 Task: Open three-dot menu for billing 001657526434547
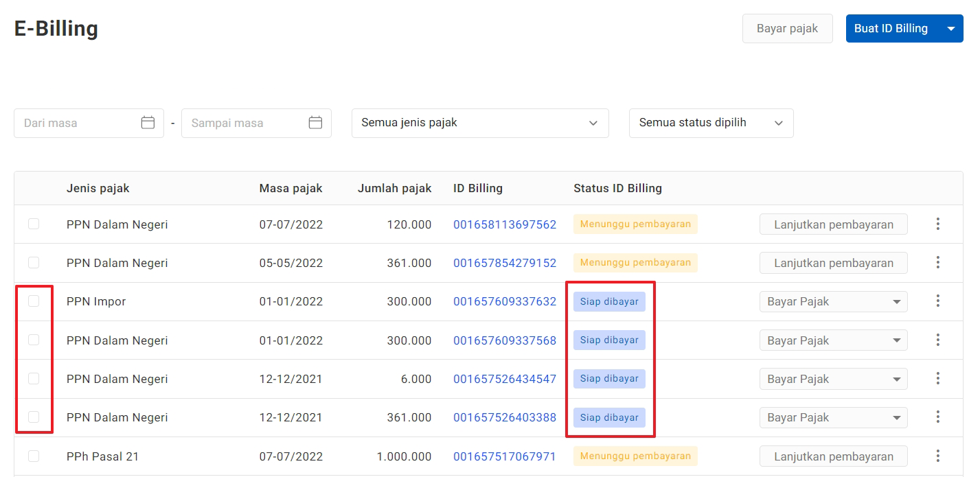point(937,378)
